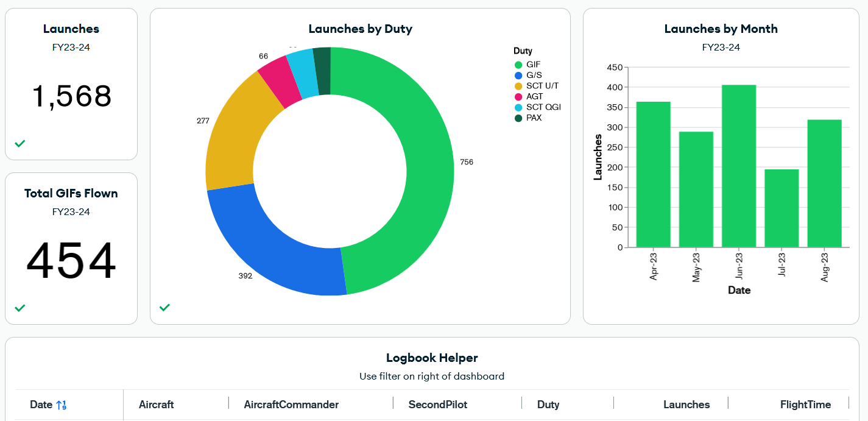Click the AGT legend marker

tap(520, 96)
